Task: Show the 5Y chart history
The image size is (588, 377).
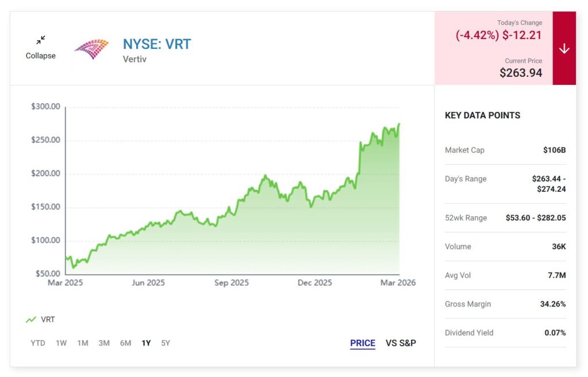Action: 165,343
